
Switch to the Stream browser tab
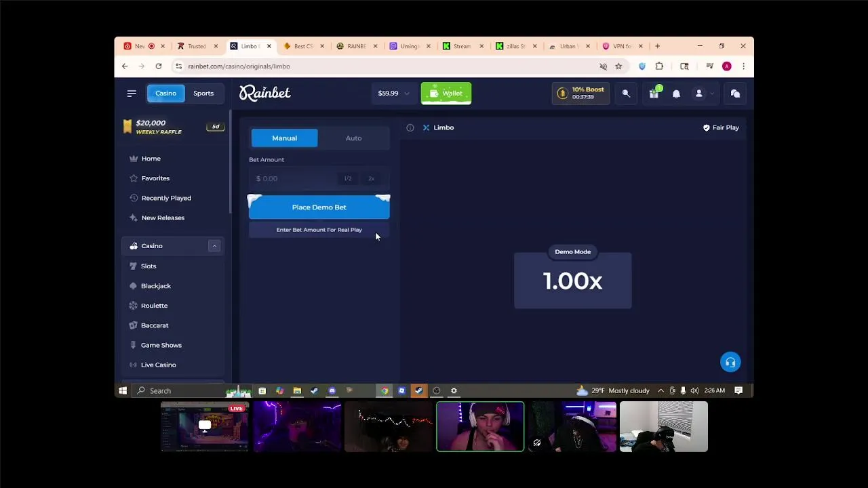[x=462, y=46]
